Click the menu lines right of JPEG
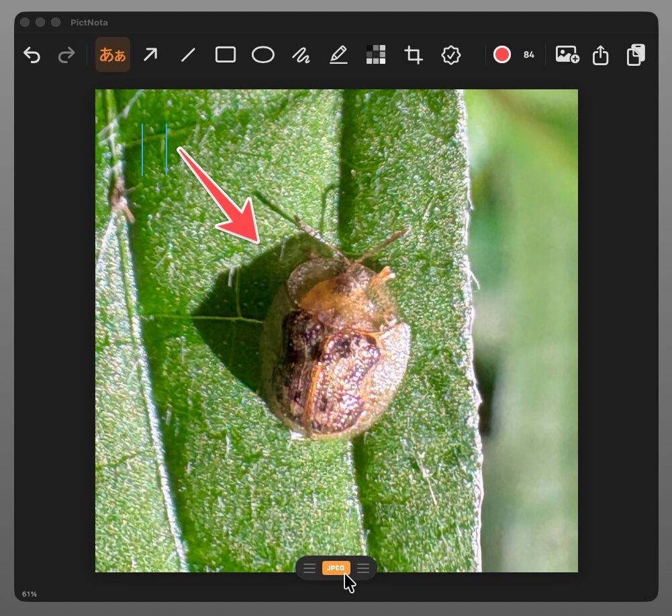Screen dimensions: 672x616 [x=363, y=568]
